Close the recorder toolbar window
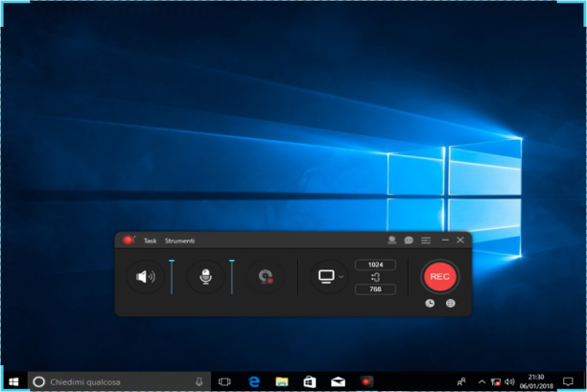This screenshot has height=392, width=587. click(x=460, y=240)
